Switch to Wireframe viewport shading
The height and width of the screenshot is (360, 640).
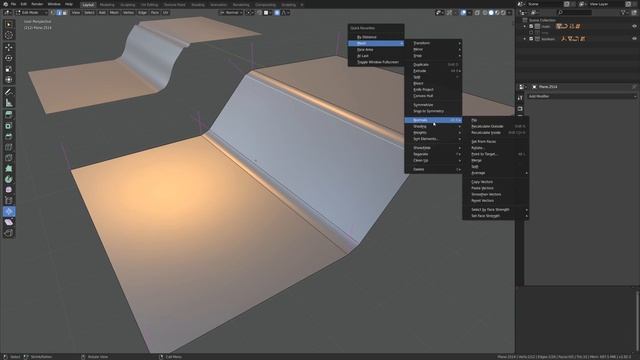click(x=485, y=13)
